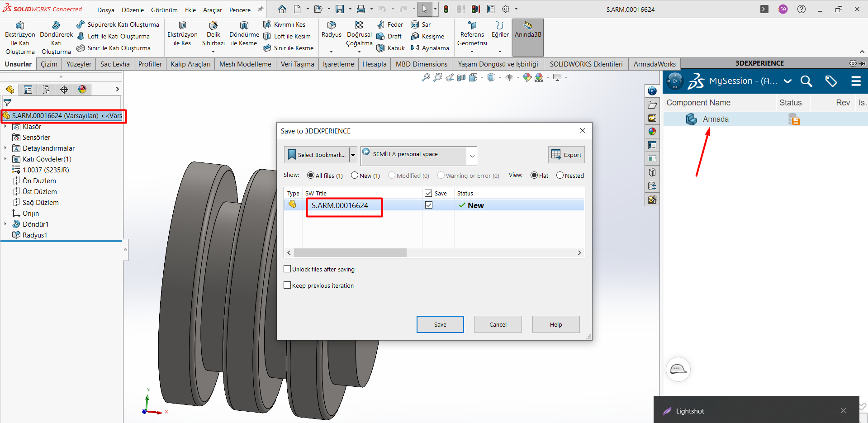Open Save icon dropdown arrow in toolbar
This screenshot has width=868, height=423.
coord(350,9)
